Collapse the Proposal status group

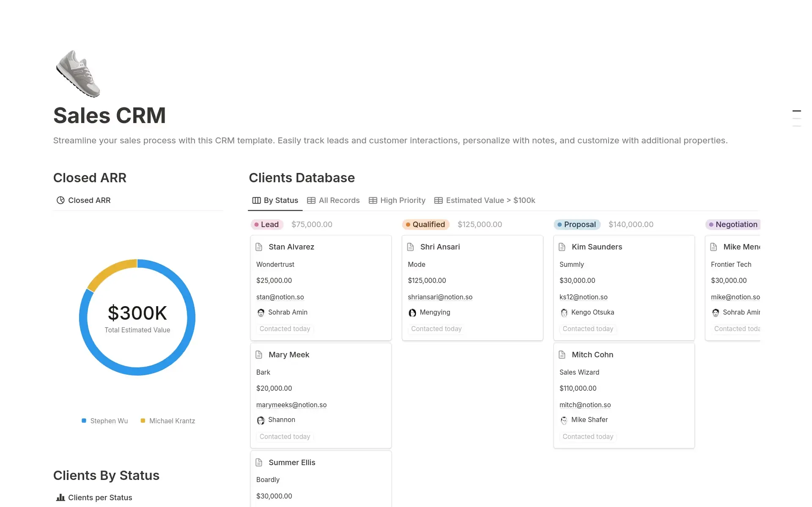577,225
